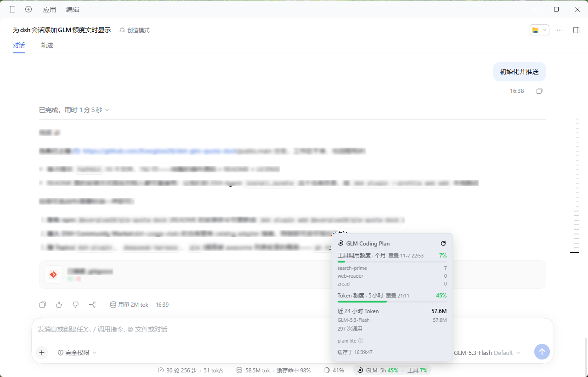Expand the 已完成,用时 1分5秒 details
The image size is (588, 377).
pyautogui.click(x=74, y=110)
